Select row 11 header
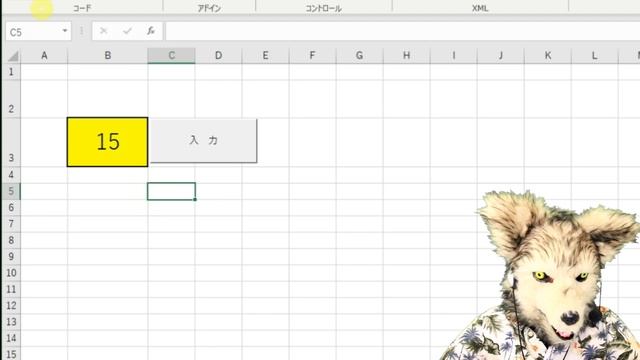The width and height of the screenshot is (640, 360). [11, 289]
